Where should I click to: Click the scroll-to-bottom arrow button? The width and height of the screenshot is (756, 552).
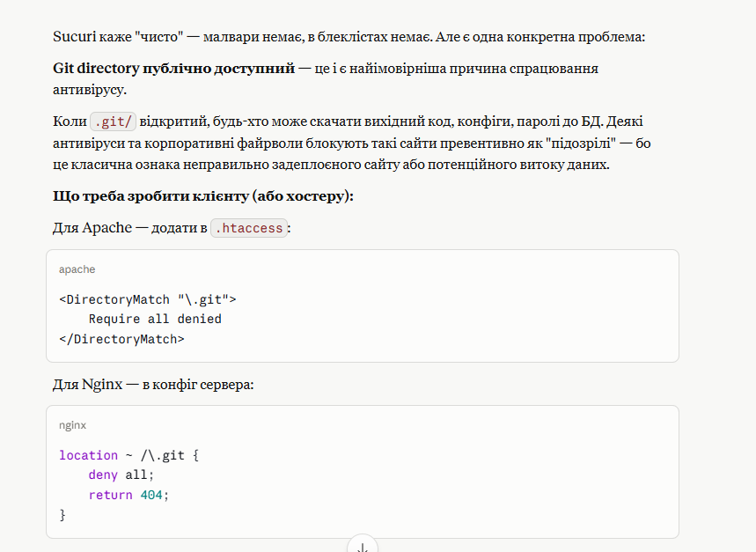363,546
